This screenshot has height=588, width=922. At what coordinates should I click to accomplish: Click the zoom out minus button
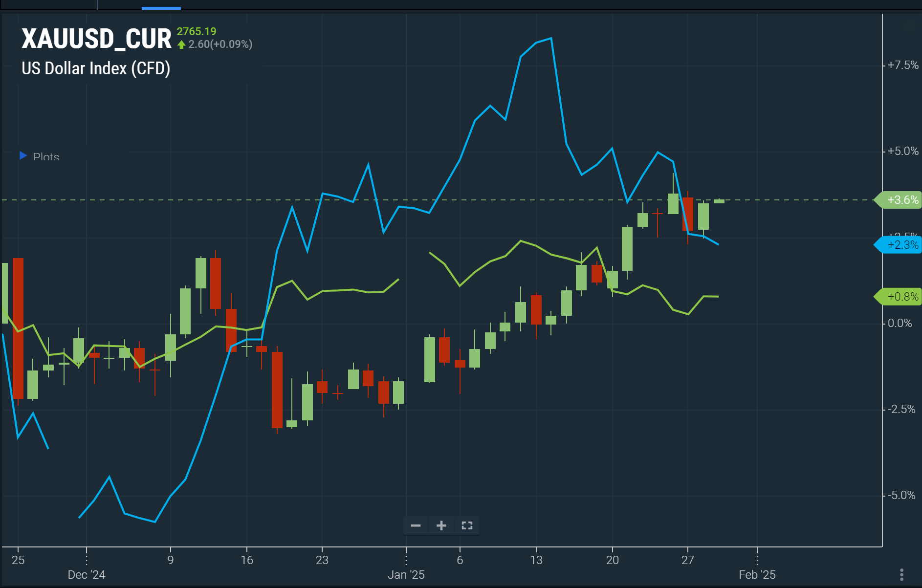coord(416,525)
